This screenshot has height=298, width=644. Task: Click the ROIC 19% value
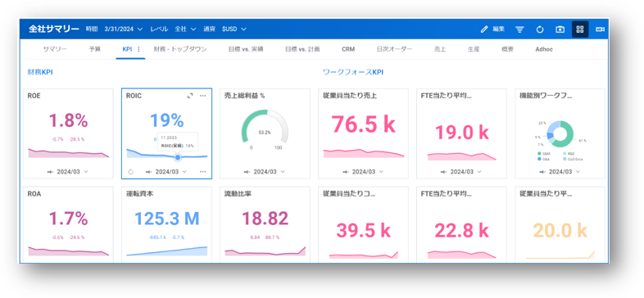coord(166,120)
